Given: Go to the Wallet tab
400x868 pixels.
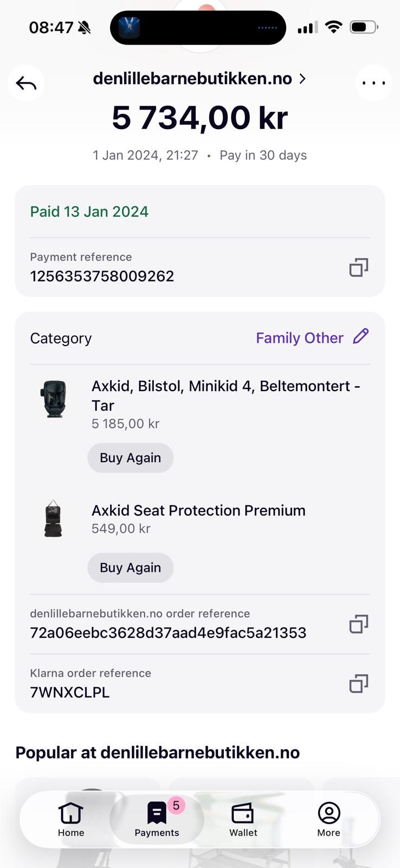Looking at the screenshot, I should click(243, 820).
